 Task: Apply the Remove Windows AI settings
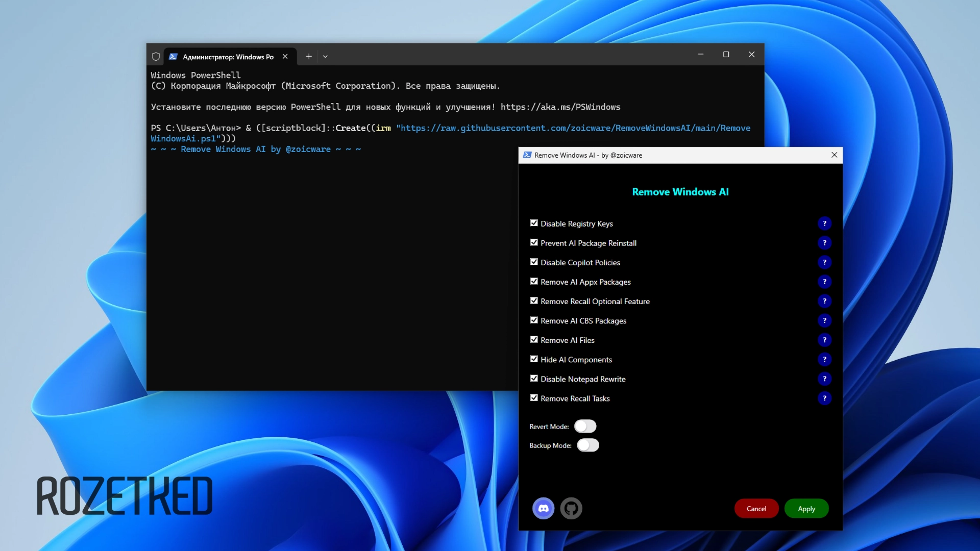(x=806, y=508)
